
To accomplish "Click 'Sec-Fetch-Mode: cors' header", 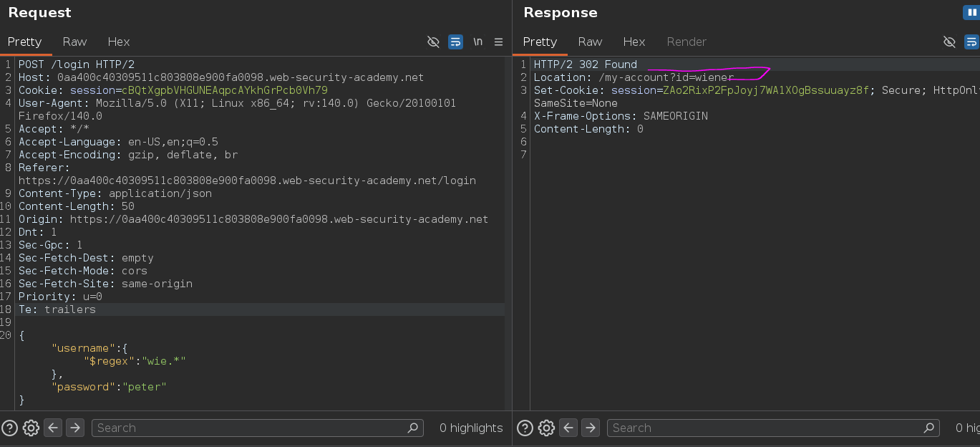I will (x=83, y=271).
